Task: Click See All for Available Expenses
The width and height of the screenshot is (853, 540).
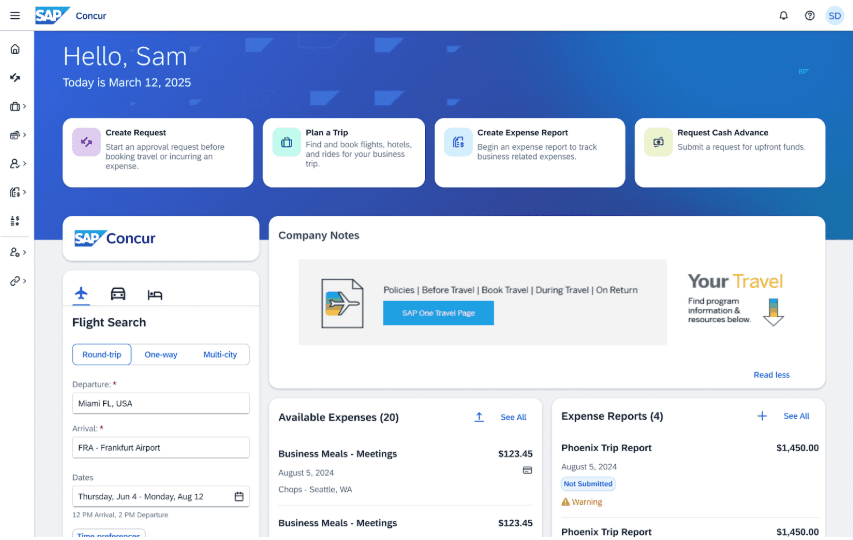Action: [513, 417]
